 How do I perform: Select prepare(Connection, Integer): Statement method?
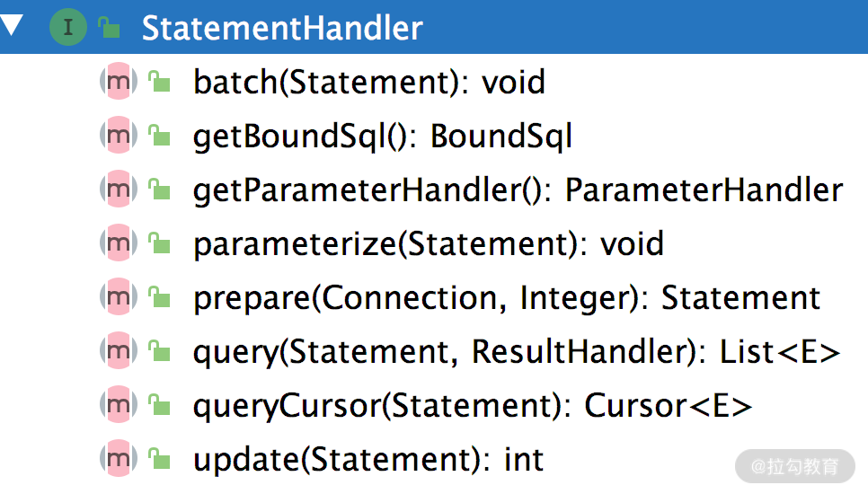point(507,298)
